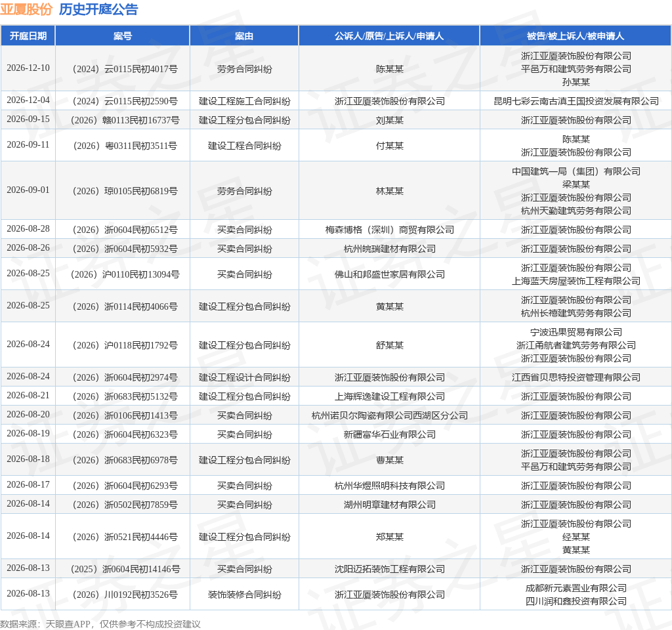Click the 被告/被上诉人/被申请人 header
Viewport: 672px width, 630px height.
coord(576,36)
